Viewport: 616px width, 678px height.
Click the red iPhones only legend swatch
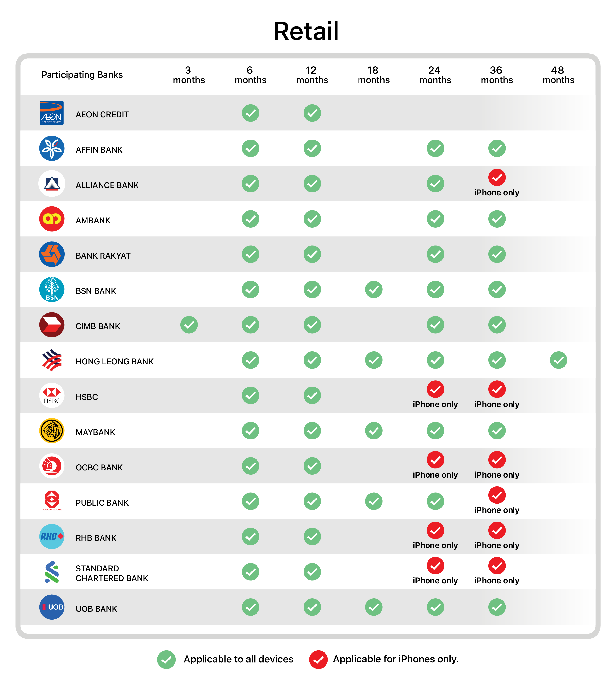pos(319,660)
